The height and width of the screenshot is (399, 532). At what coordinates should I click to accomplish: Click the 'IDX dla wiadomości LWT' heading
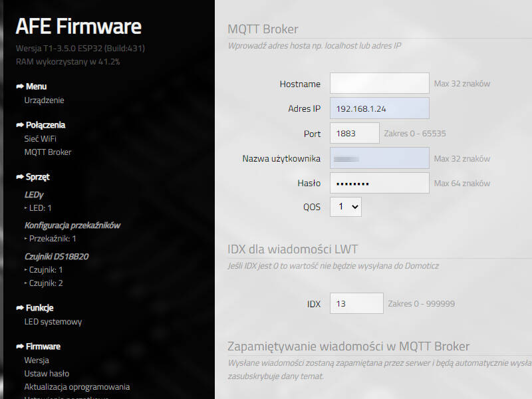[293, 249]
